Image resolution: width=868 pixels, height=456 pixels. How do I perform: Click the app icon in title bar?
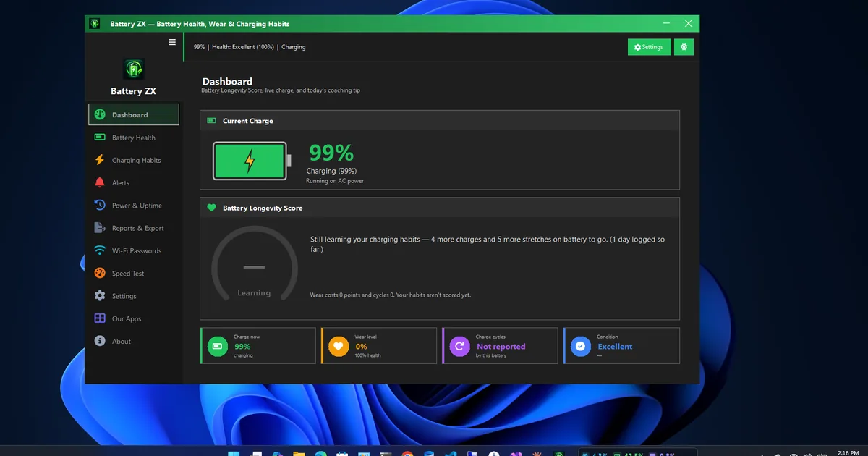point(95,24)
